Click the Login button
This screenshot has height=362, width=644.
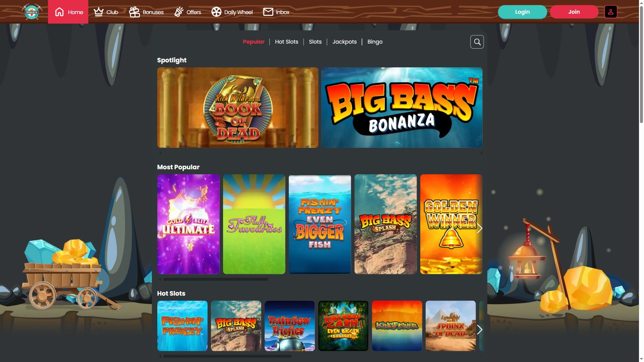tap(522, 12)
